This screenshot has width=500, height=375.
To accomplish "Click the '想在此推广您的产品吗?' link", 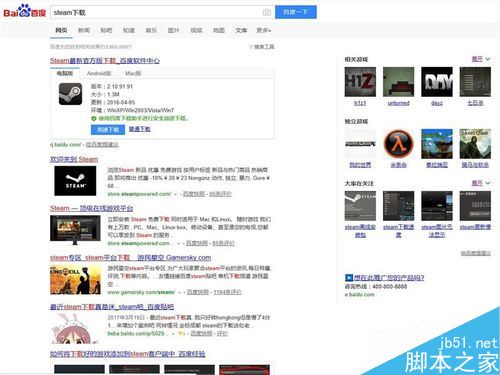I will pos(389,278).
